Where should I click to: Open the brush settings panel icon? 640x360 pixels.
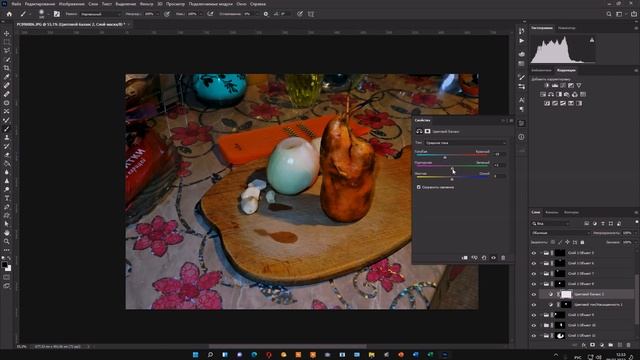pos(57,14)
